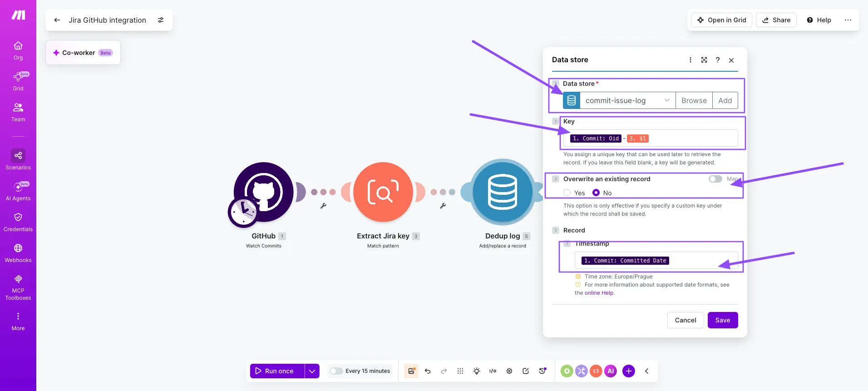
Task: Open the Credentials page
Action: coord(18,222)
